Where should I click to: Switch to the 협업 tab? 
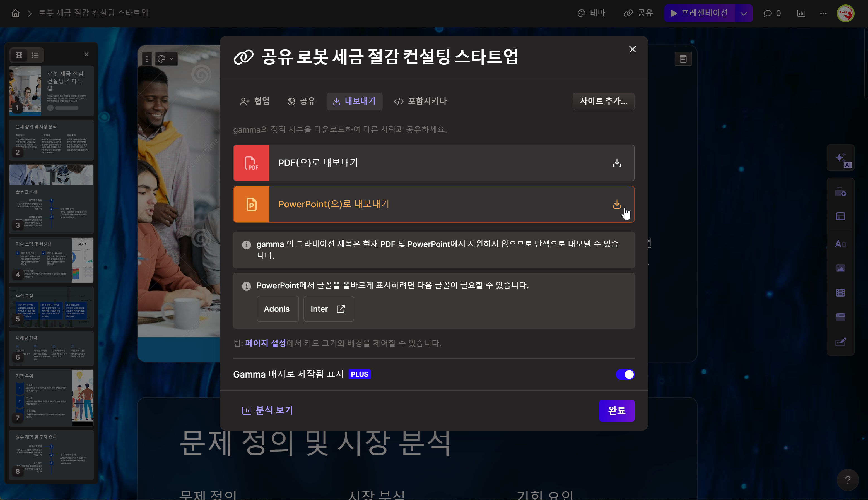pos(254,101)
